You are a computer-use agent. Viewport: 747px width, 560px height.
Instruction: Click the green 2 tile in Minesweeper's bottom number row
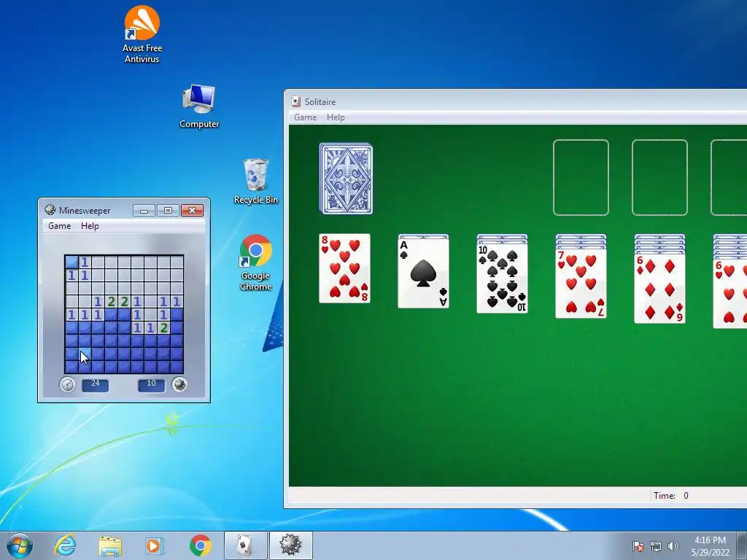pos(164,327)
